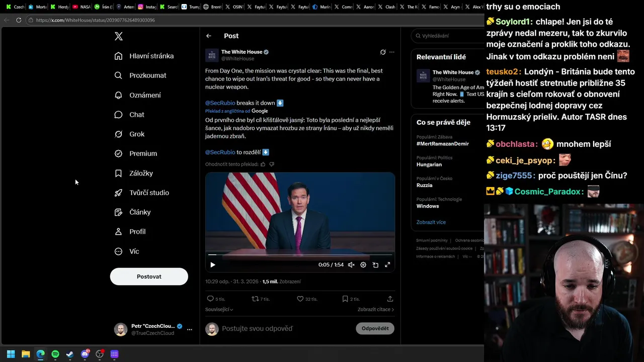Click Grok icon on the post header
Image resolution: width=644 pixels, height=362 pixels.
coord(383,52)
